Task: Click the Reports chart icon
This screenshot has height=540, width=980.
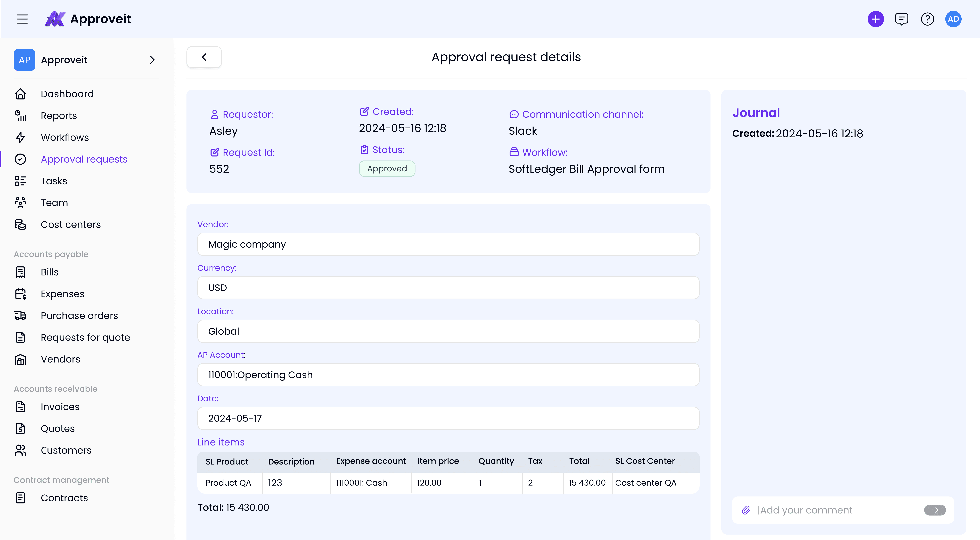Action: 21,116
